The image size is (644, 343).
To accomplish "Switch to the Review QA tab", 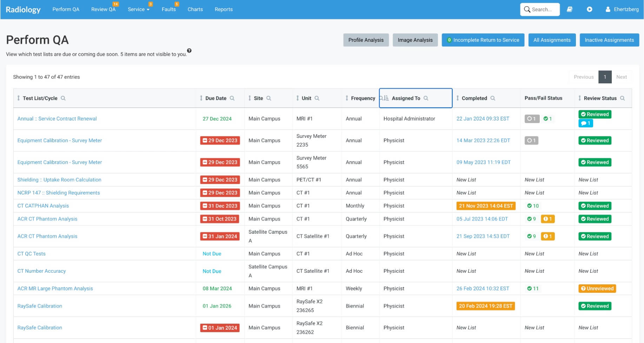I will (103, 9).
